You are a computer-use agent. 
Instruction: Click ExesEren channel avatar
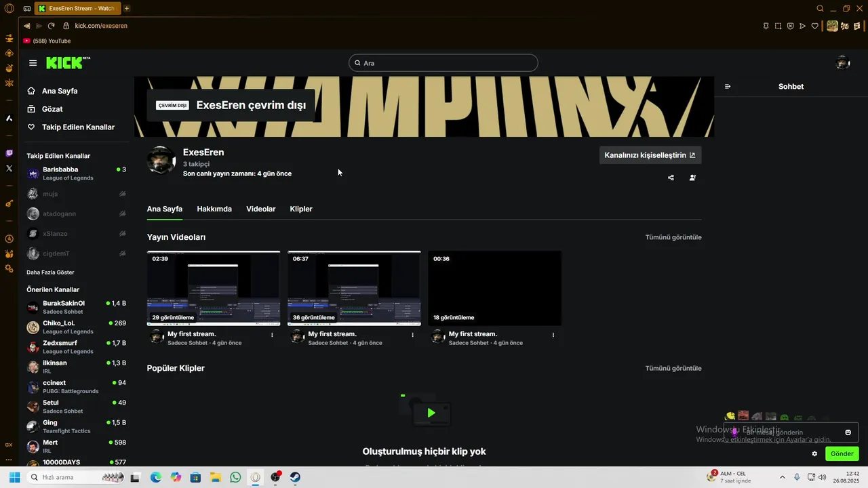(161, 161)
